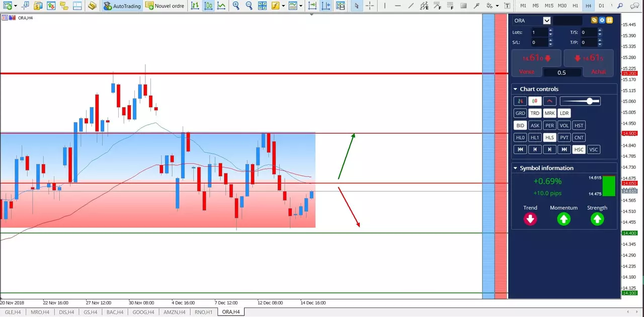This screenshot has height=317, width=644.
Task: Collapse the Symbol information section
Action: 515,168
